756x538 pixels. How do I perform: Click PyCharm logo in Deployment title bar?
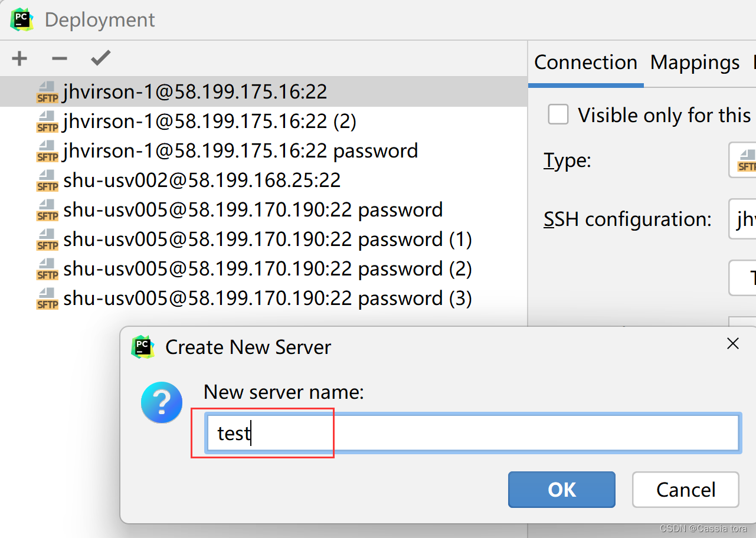(22, 19)
